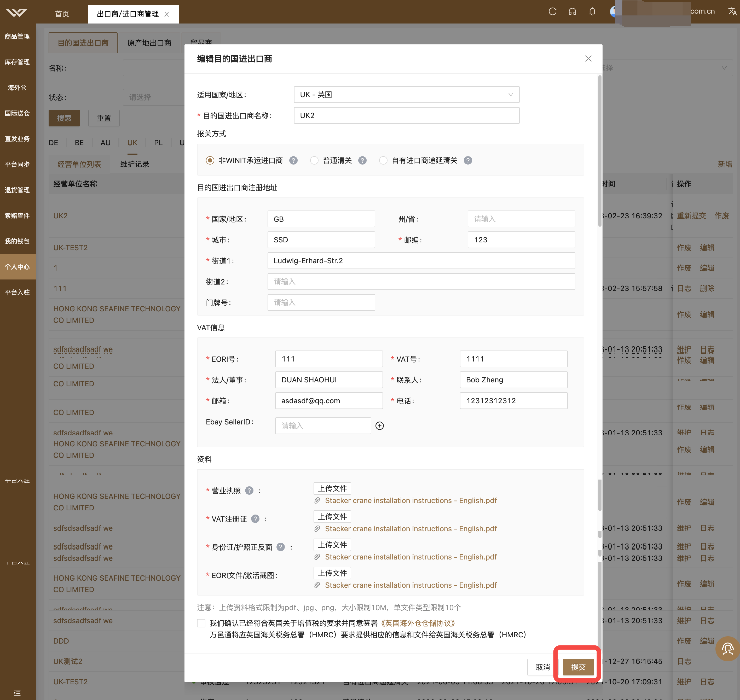Click 重新提交 in the UK2 row
740x700 pixels.
pyautogui.click(x=691, y=216)
